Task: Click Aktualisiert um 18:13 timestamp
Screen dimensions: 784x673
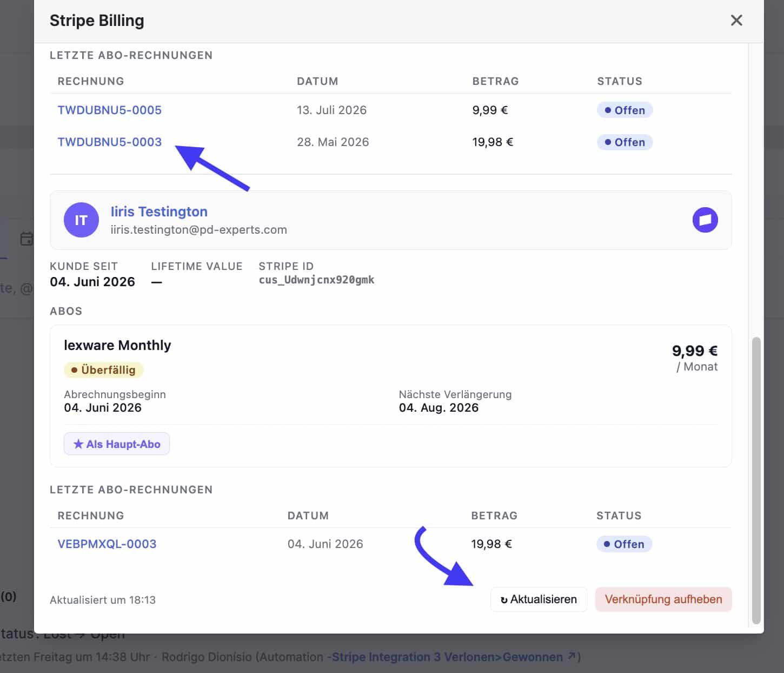Action: 103,600
